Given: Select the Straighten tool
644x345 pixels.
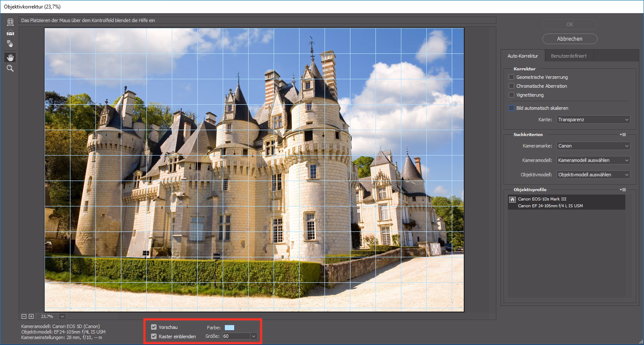Looking at the screenshot, I should [10, 33].
